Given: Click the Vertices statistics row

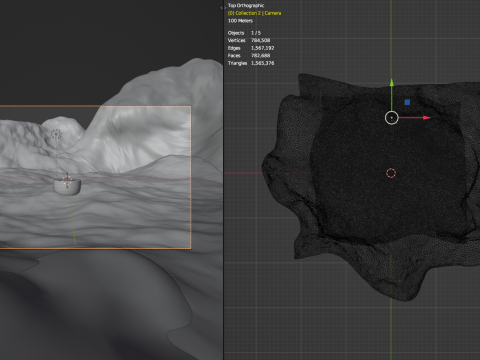Looking at the screenshot, I should [249, 40].
